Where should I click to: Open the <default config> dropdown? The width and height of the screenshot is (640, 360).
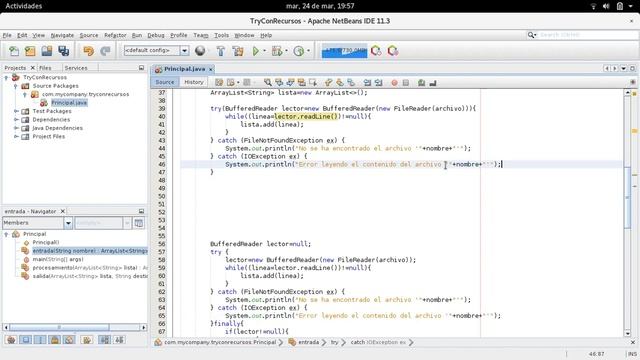[184, 51]
